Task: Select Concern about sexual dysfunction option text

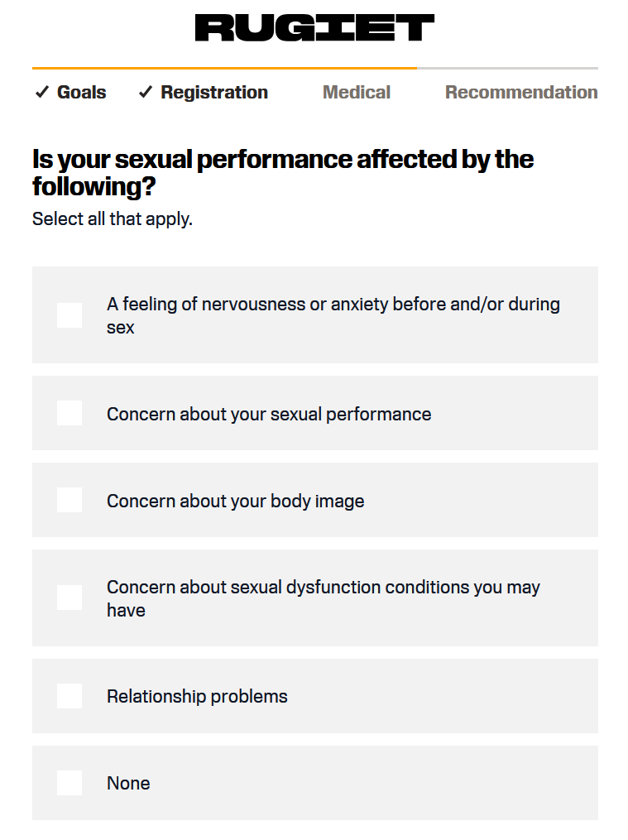Action: (324, 598)
